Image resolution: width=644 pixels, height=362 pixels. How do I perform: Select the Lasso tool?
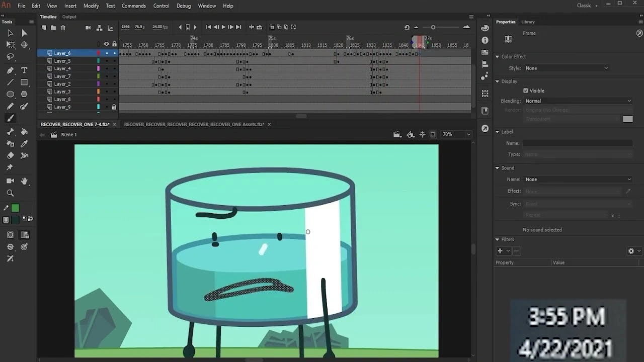[x=10, y=57]
